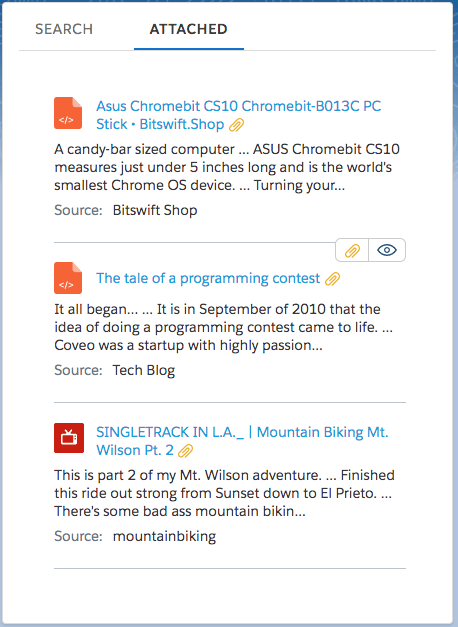The image size is (458, 627).
Task: Click the paperclip icon after programming contest title
Action: [x=332, y=279]
